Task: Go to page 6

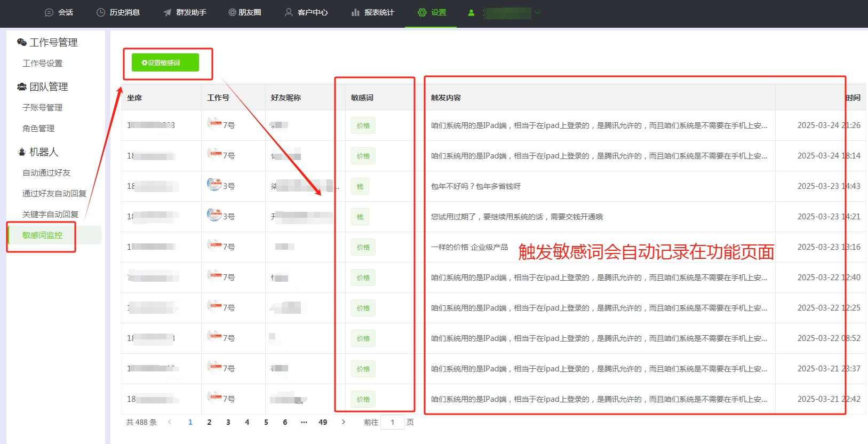Action: [x=285, y=422]
